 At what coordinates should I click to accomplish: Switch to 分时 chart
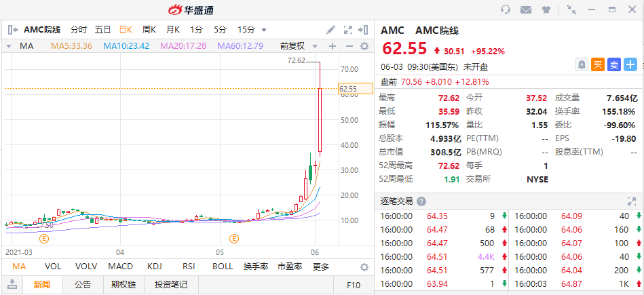(x=79, y=30)
